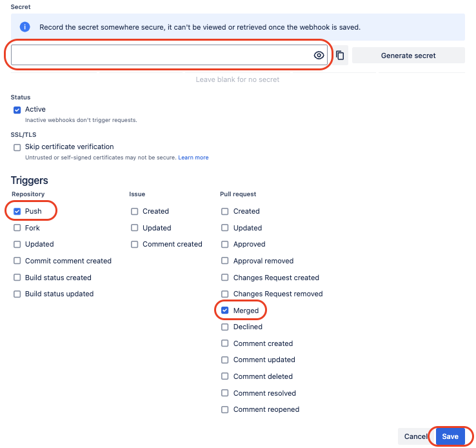Click the info icon in the banner
This screenshot has width=476, height=448.
(x=25, y=27)
